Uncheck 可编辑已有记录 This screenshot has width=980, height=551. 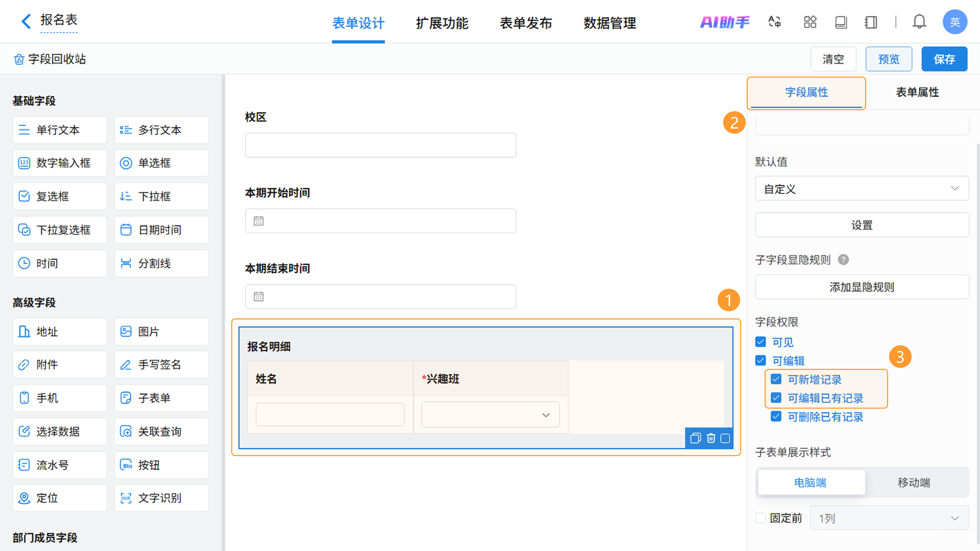click(x=776, y=398)
